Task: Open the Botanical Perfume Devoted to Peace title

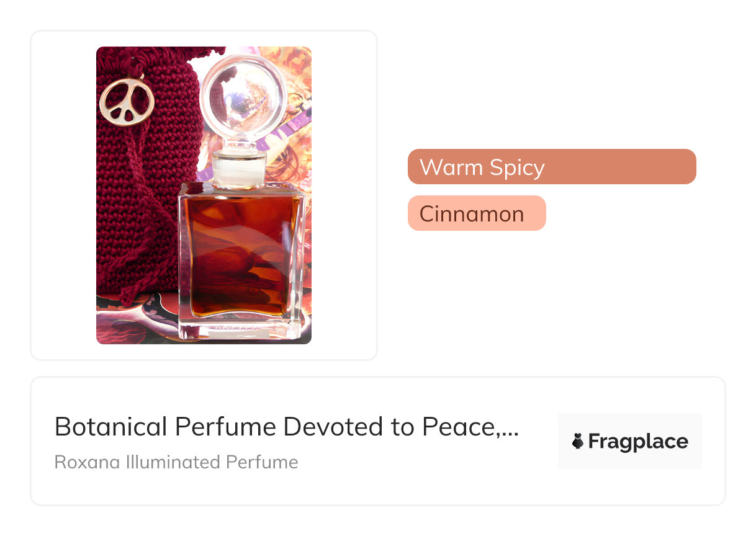Action: (287, 427)
